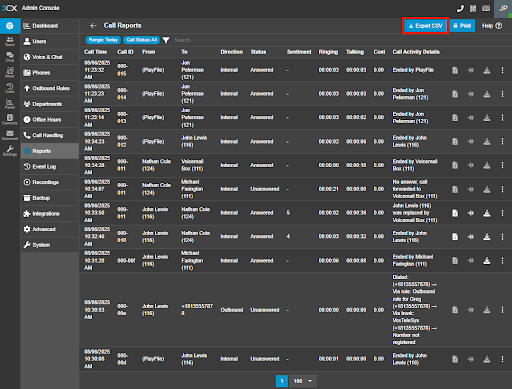512x389 pixels.
Task: Open three-dot menu for call 000-012
Action: pyautogui.click(x=502, y=141)
